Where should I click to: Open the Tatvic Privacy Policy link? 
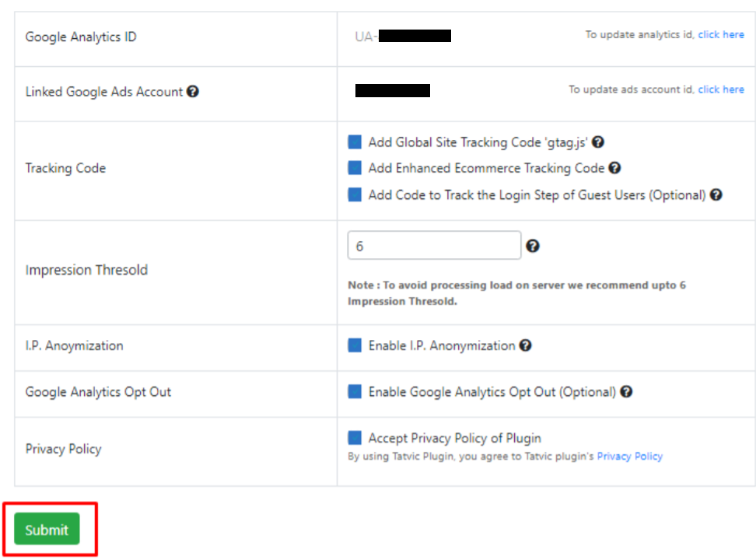630,457
